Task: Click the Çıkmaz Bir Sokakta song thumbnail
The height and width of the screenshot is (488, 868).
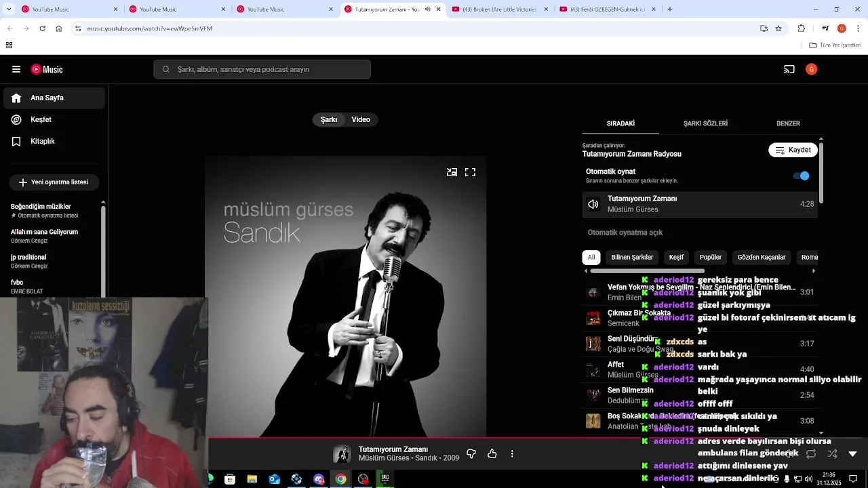Action: coord(593,318)
